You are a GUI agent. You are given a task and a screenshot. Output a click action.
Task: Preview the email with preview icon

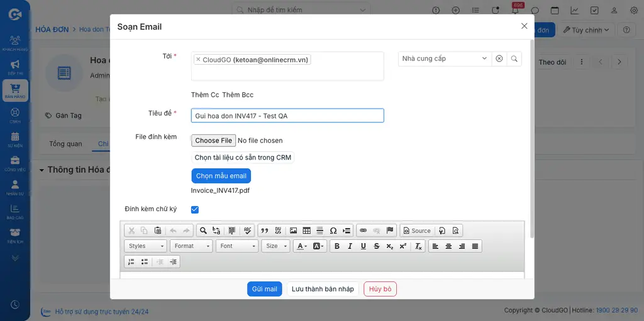coord(455,231)
